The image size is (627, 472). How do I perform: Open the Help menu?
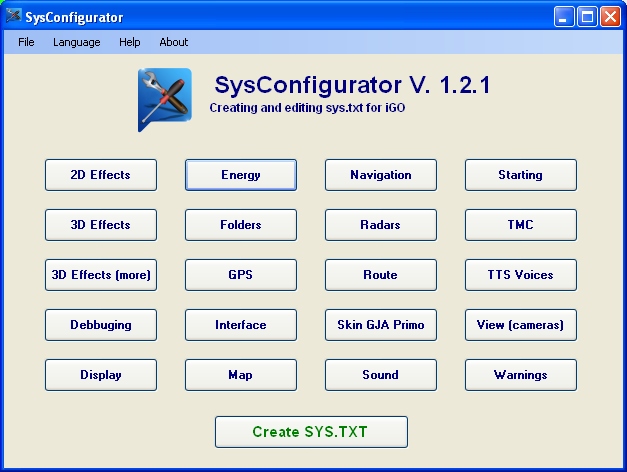[130, 42]
